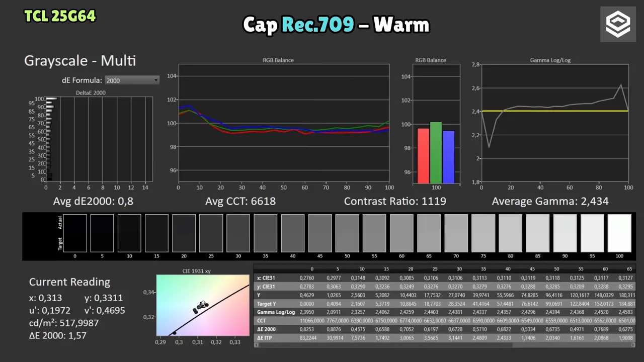Select the 'Gamma Log/Log' table row header

tap(275, 312)
